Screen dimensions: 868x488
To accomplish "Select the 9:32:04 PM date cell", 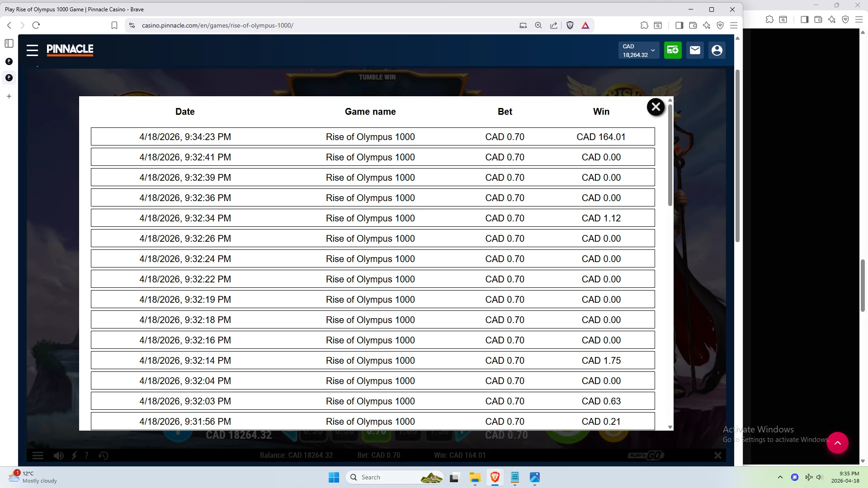I will pos(185,381).
